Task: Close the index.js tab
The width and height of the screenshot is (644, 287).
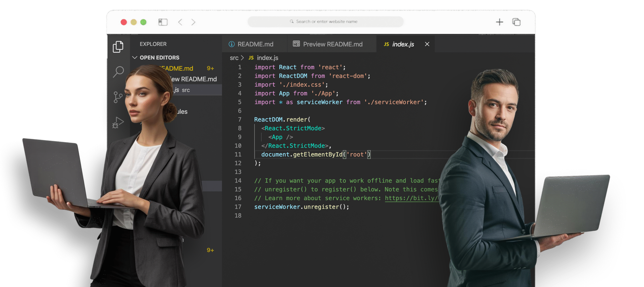Action: [x=427, y=44]
